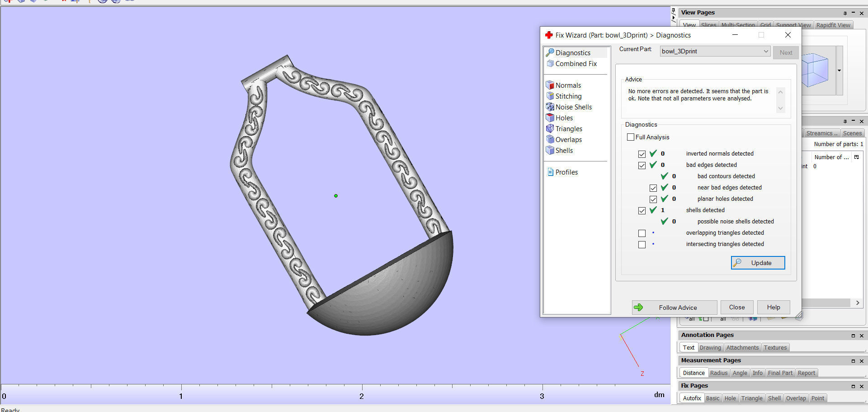Switch to the Triangle fix tab
This screenshot has width=868, height=412.
(x=752, y=398)
